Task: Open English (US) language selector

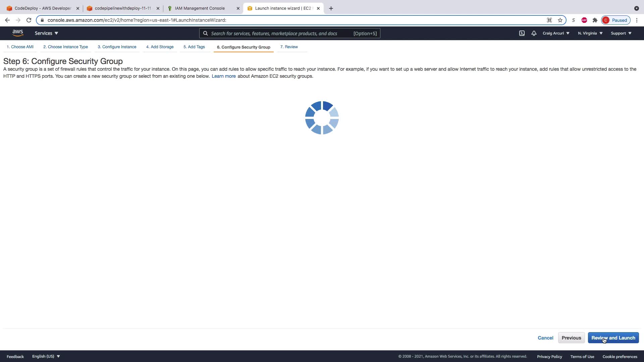Action: tap(46, 356)
